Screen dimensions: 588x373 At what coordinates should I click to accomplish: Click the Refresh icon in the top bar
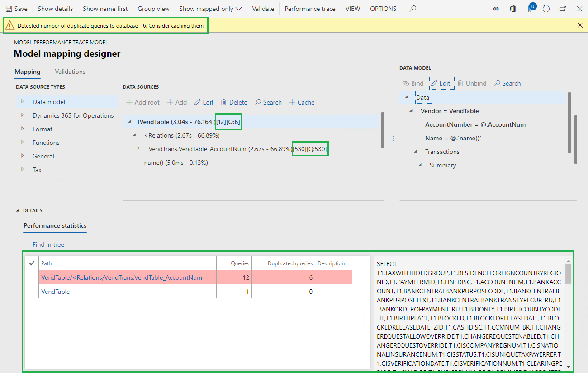(x=546, y=9)
